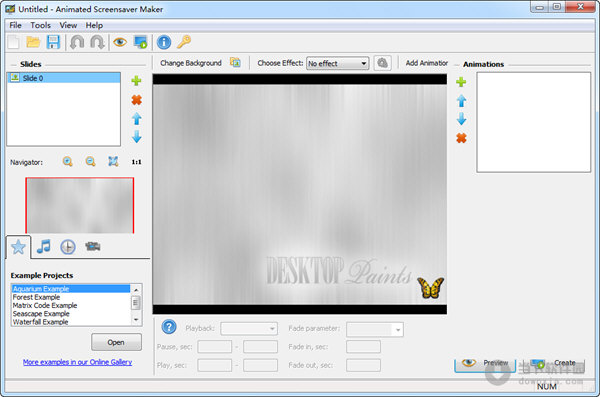The image size is (600, 397).
Task: Click the Navigator thumbnail preview
Action: 80,206
